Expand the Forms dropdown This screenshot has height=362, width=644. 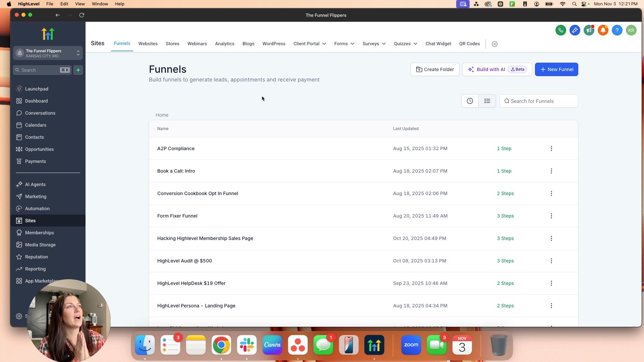pyautogui.click(x=344, y=44)
